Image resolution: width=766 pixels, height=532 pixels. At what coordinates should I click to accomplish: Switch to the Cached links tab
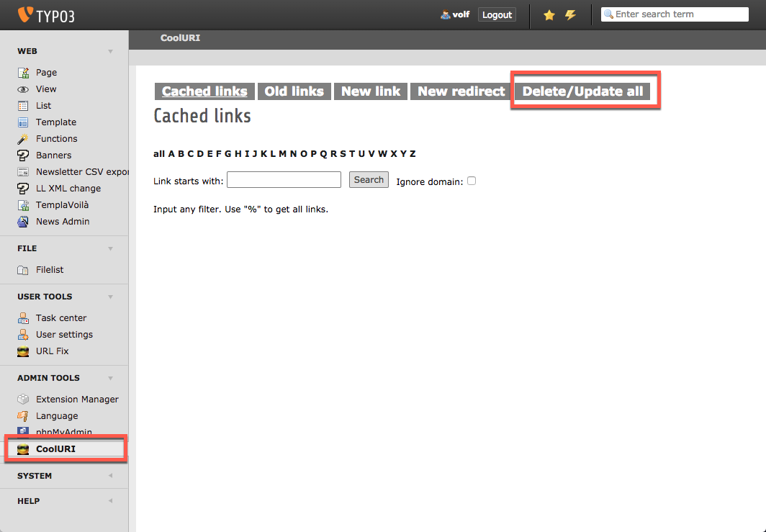(204, 91)
